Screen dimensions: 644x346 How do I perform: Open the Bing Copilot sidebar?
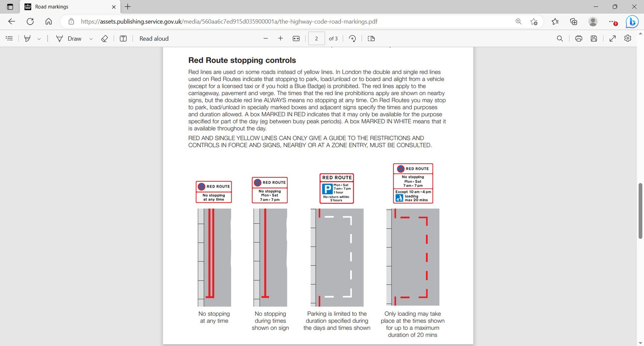632,22
